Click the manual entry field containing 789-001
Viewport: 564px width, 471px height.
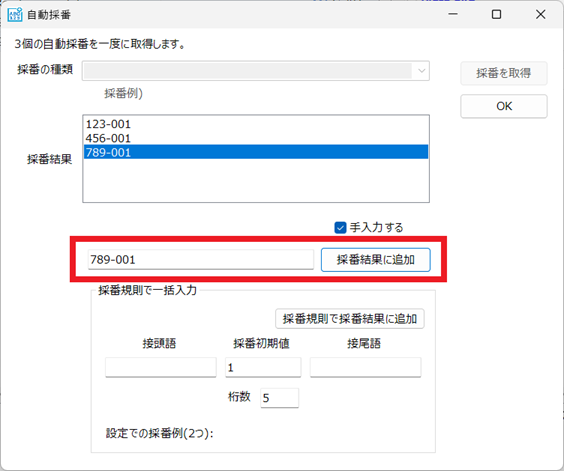click(x=201, y=259)
